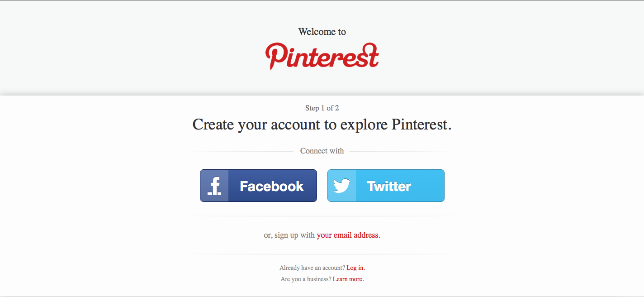
Task: Follow the business "Learn more" link
Action: tap(348, 279)
